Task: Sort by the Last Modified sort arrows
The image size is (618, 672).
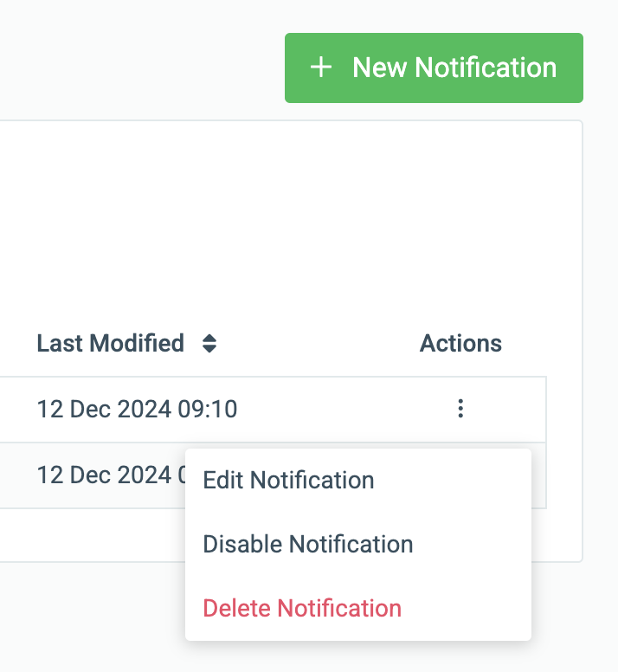Action: [209, 343]
